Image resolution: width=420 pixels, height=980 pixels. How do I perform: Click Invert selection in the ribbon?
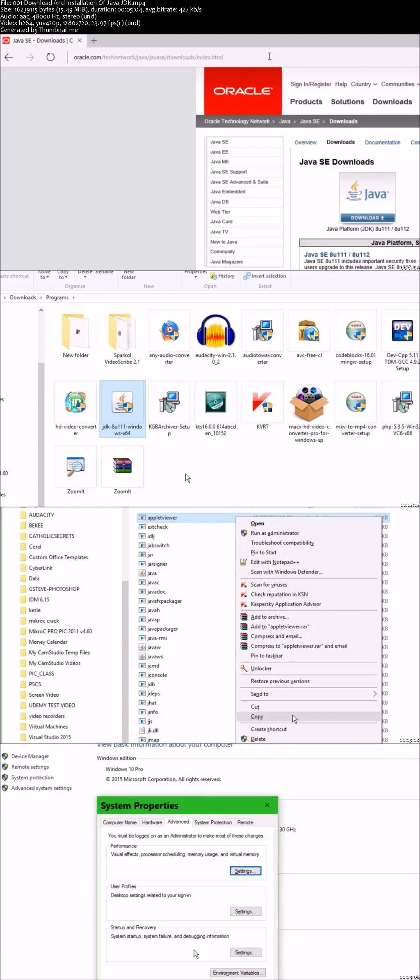[x=265, y=276]
